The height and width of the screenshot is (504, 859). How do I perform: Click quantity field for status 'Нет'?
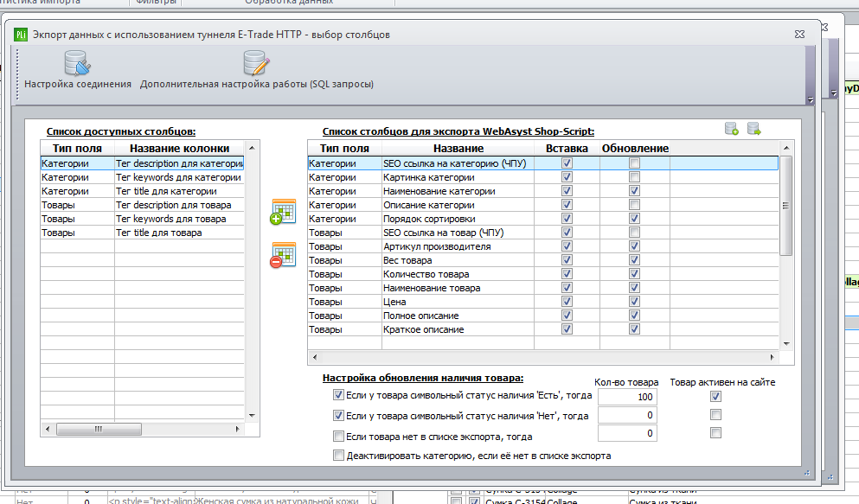click(x=627, y=415)
